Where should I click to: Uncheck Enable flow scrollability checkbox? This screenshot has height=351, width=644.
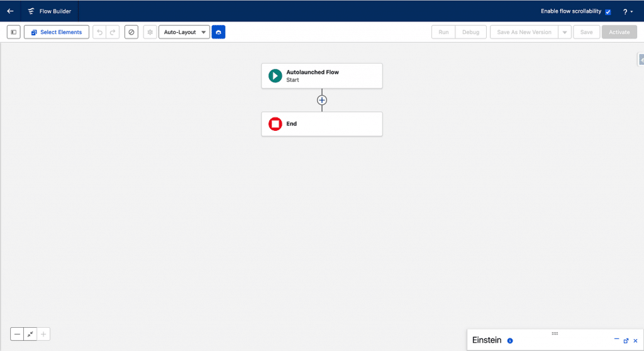(608, 12)
